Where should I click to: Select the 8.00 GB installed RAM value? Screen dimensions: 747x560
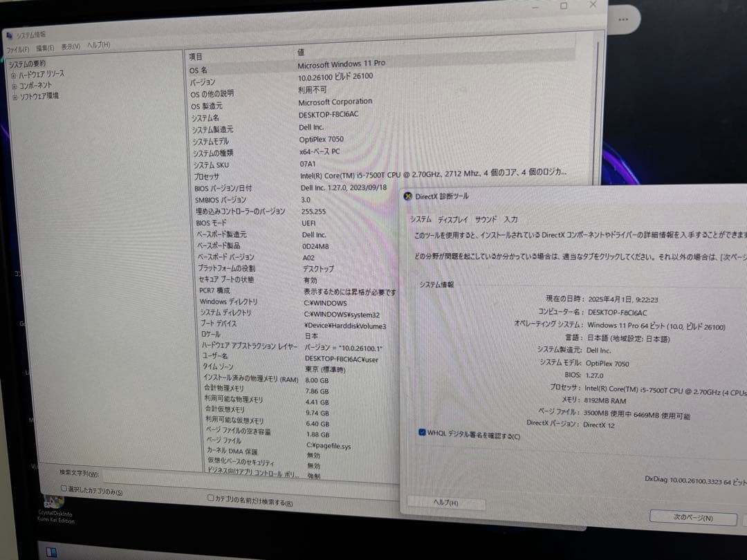click(317, 381)
